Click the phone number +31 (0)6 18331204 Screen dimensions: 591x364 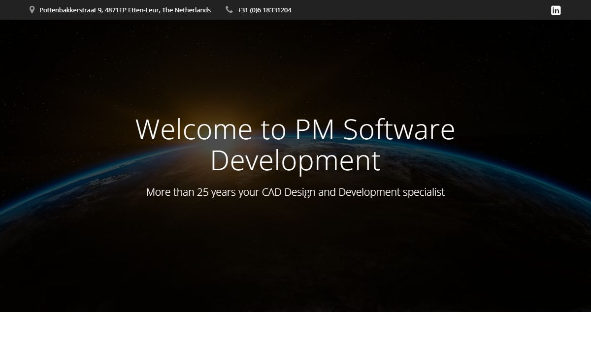pyautogui.click(x=264, y=10)
